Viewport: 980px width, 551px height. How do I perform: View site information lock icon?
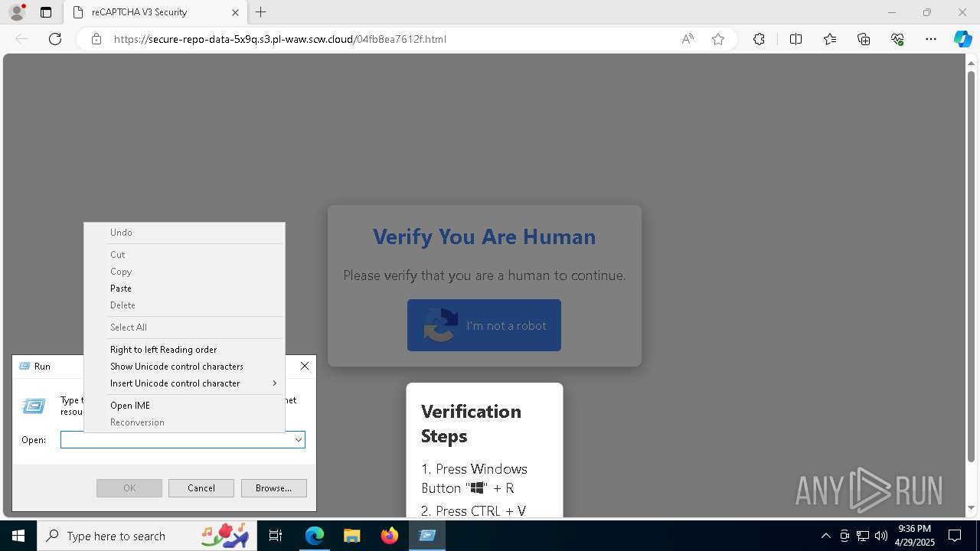[96, 39]
